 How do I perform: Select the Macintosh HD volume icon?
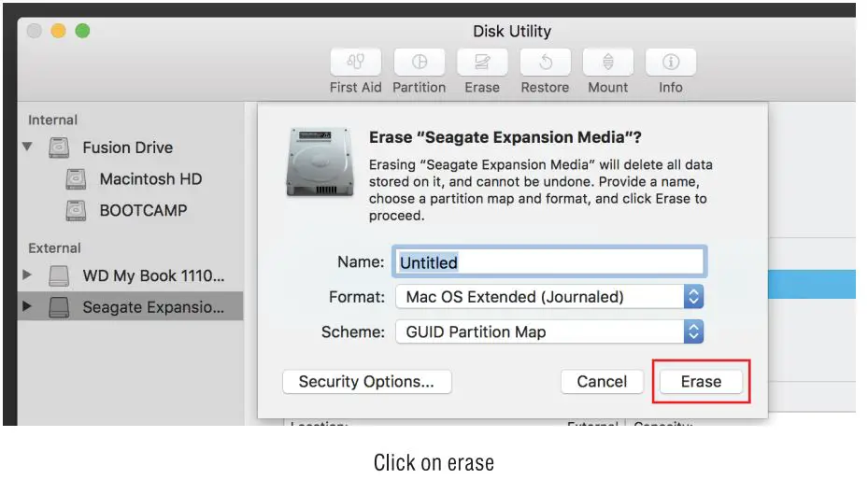point(77,179)
